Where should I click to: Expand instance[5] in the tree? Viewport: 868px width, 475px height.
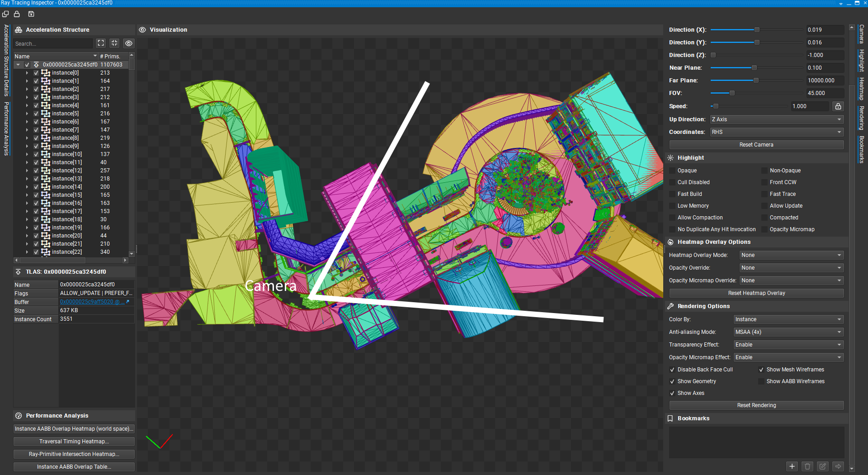click(27, 114)
